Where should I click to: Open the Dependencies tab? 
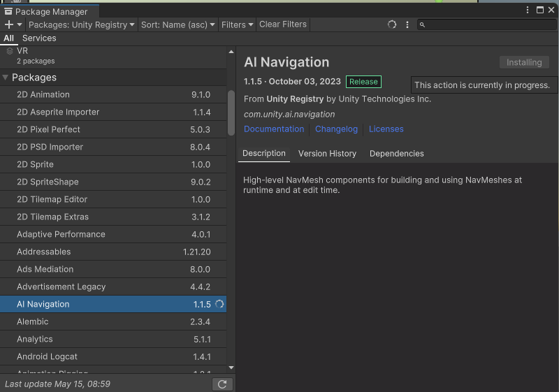pyautogui.click(x=396, y=154)
